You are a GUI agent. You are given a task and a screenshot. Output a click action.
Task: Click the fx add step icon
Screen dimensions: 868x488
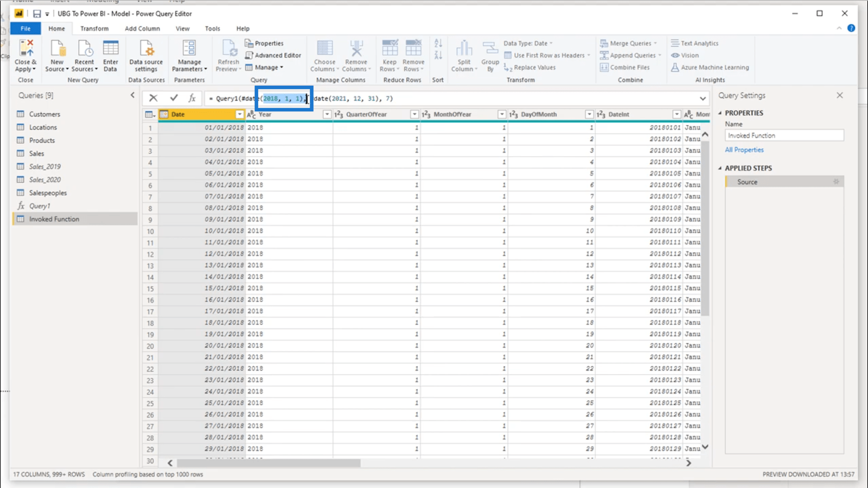point(192,98)
